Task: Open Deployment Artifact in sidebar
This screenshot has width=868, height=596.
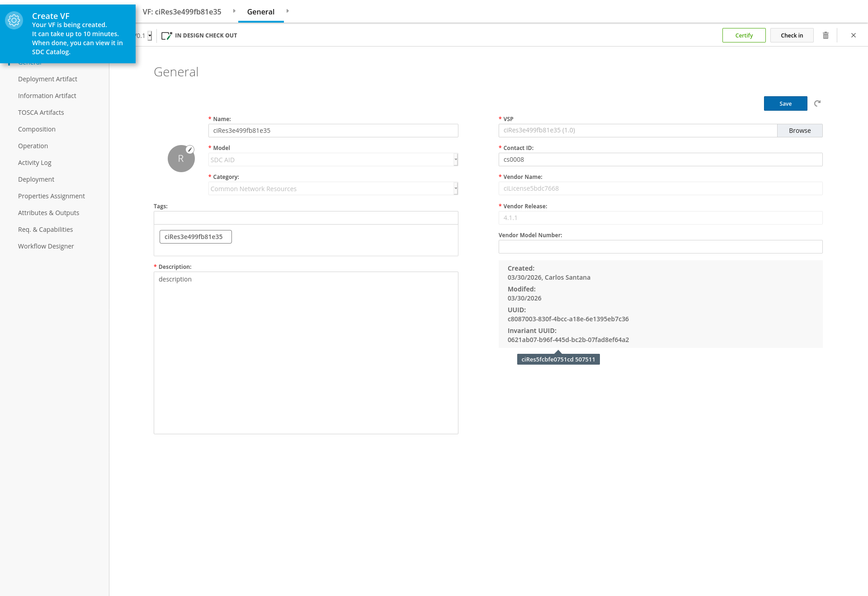Action: point(47,79)
